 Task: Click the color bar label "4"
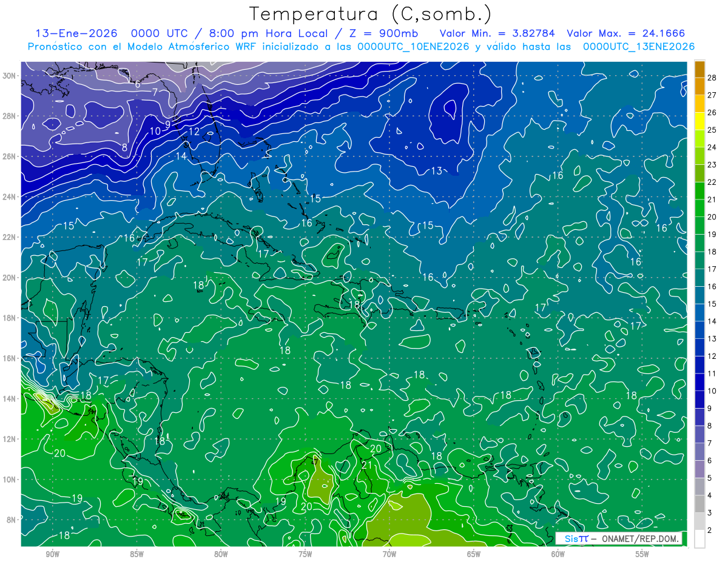(710, 496)
